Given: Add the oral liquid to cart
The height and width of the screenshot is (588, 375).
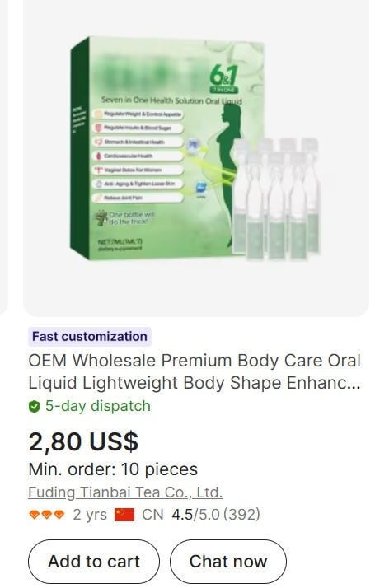Looking at the screenshot, I should pyautogui.click(x=94, y=562).
